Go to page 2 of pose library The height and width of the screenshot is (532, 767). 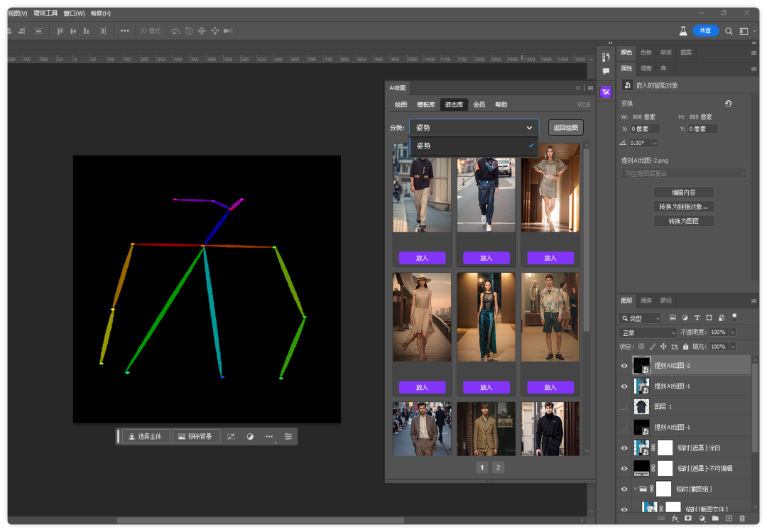coord(498,467)
